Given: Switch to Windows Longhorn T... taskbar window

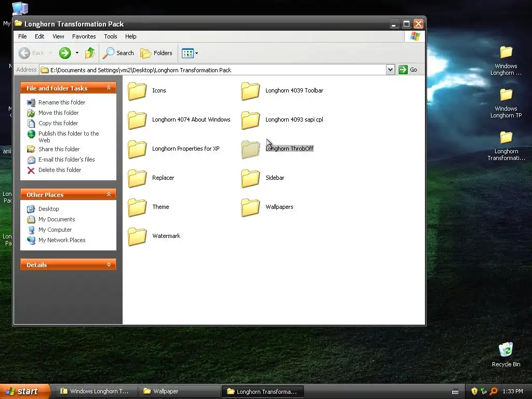Looking at the screenshot, I should click(95, 392).
